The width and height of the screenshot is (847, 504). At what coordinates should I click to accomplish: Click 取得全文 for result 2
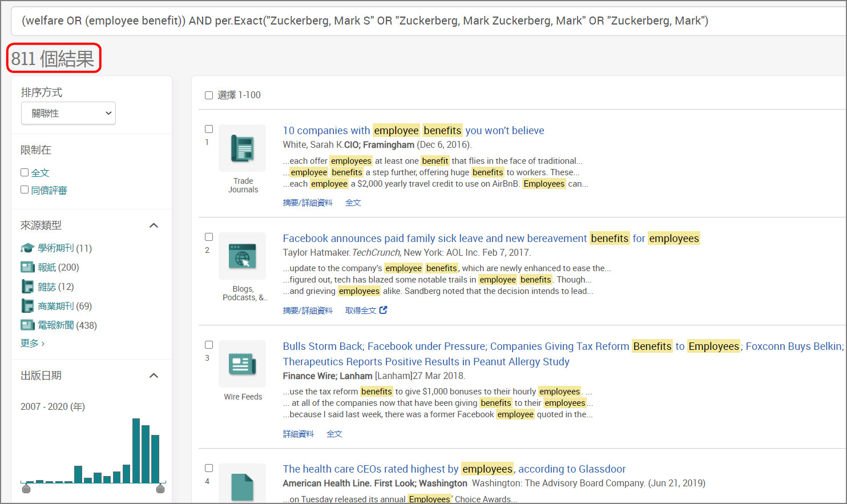click(361, 311)
